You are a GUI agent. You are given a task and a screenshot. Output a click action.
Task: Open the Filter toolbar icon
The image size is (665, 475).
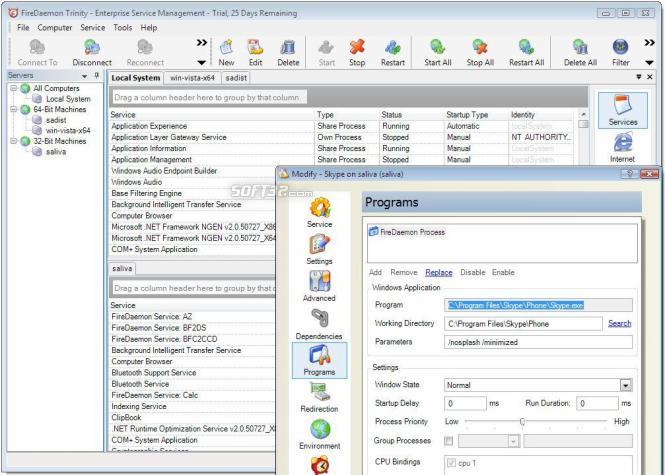click(620, 47)
